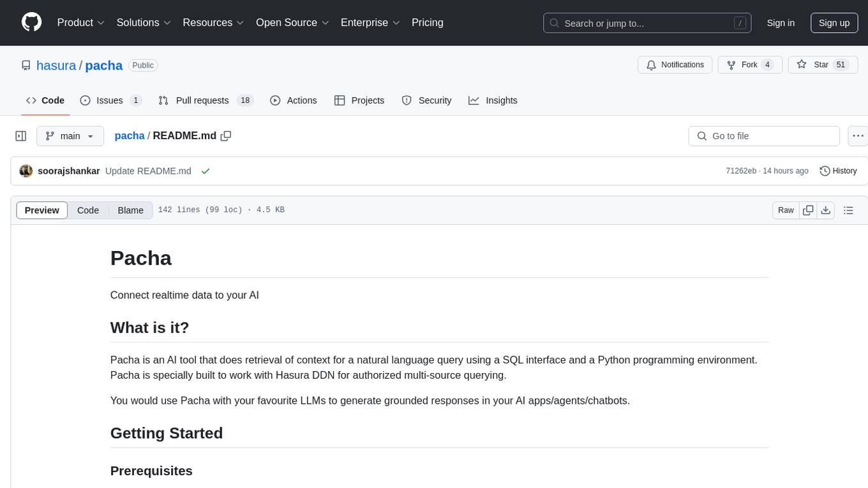This screenshot has height=488, width=868.
Task: Click the Notifications bell button
Action: pyautogui.click(x=675, y=65)
